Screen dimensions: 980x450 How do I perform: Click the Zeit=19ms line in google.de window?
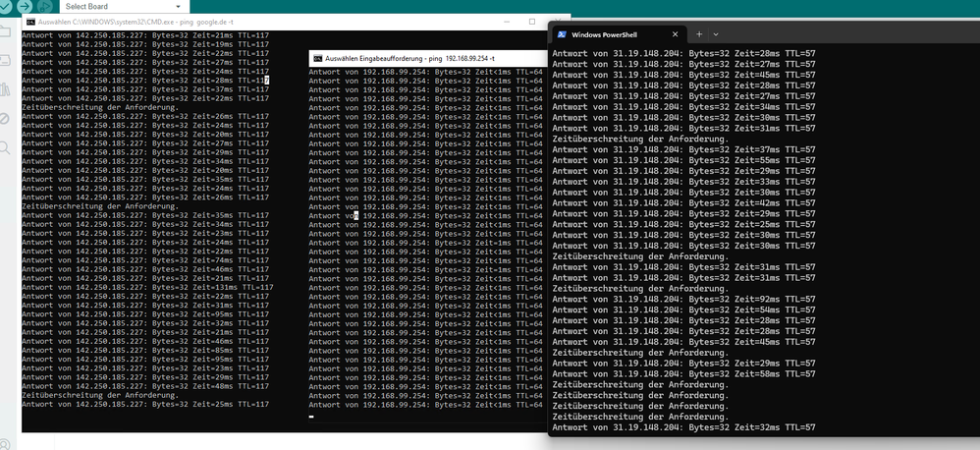145,44
